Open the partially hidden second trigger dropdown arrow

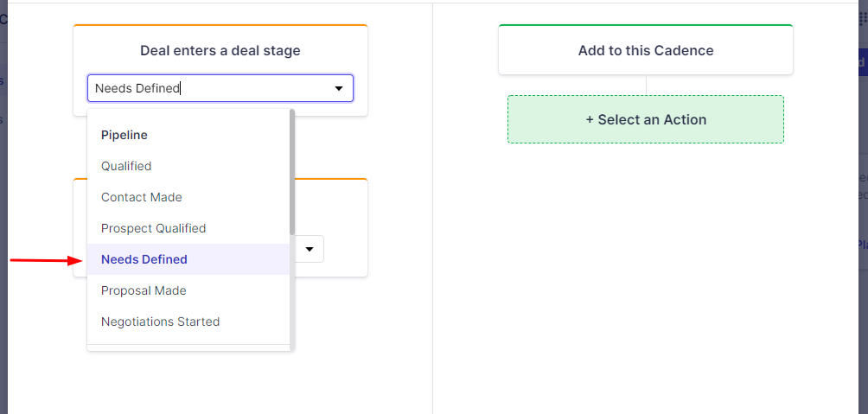click(310, 249)
